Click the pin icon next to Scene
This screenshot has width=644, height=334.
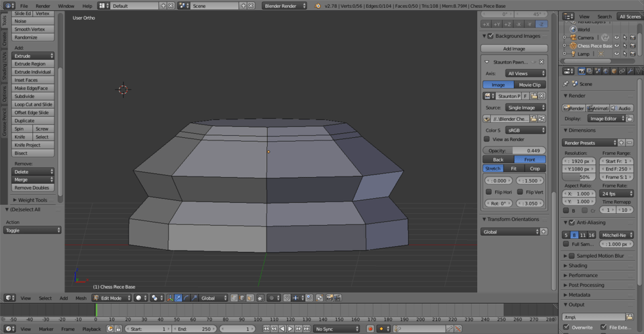[566, 84]
